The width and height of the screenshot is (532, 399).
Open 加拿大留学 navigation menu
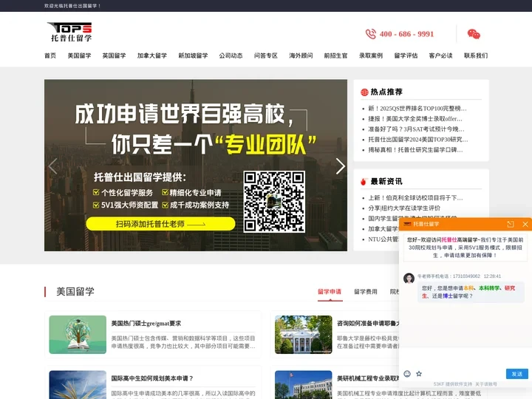[x=152, y=55]
